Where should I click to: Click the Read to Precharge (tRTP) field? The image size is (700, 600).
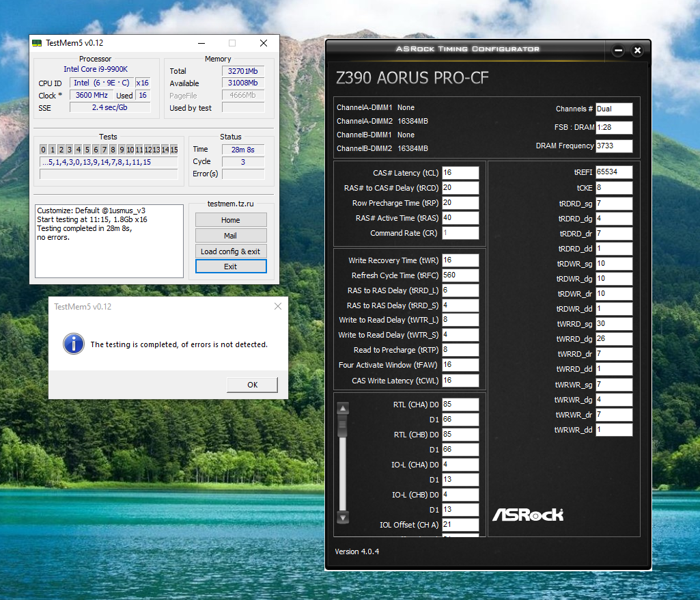(460, 350)
